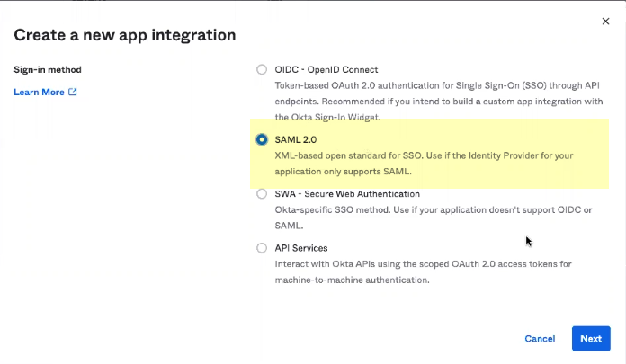Click the 'OIDC - OpenID Connect' label text
Screen dimensions: 626x364
[x=326, y=69]
